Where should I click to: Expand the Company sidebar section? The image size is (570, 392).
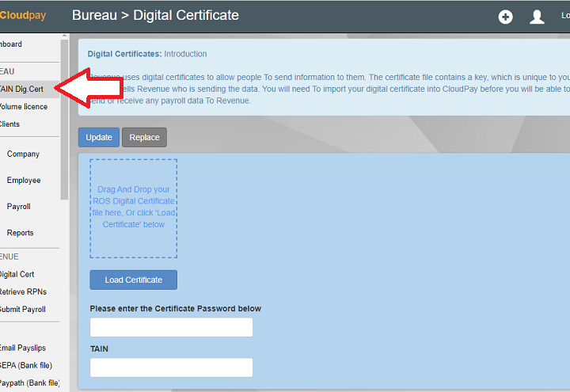[x=23, y=154]
